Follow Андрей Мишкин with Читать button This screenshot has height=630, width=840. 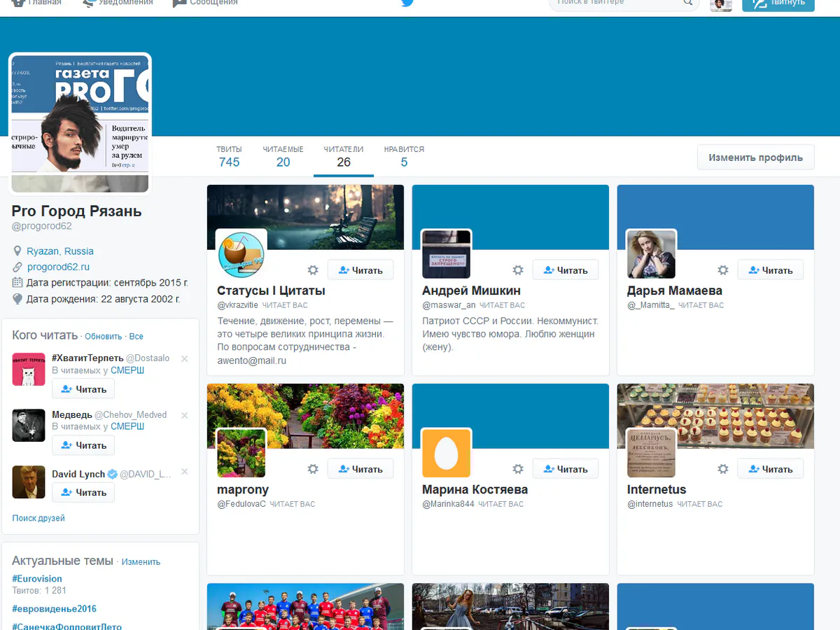click(x=566, y=270)
